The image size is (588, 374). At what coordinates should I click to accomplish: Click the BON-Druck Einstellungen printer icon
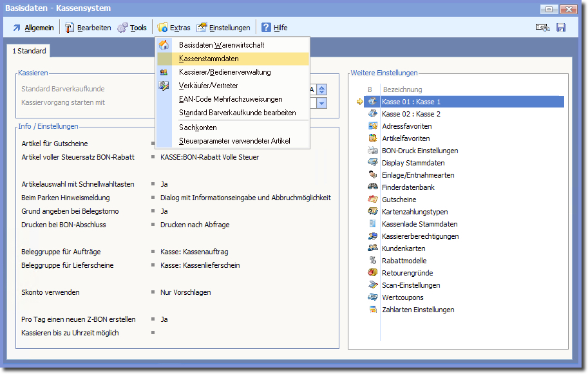pos(373,151)
